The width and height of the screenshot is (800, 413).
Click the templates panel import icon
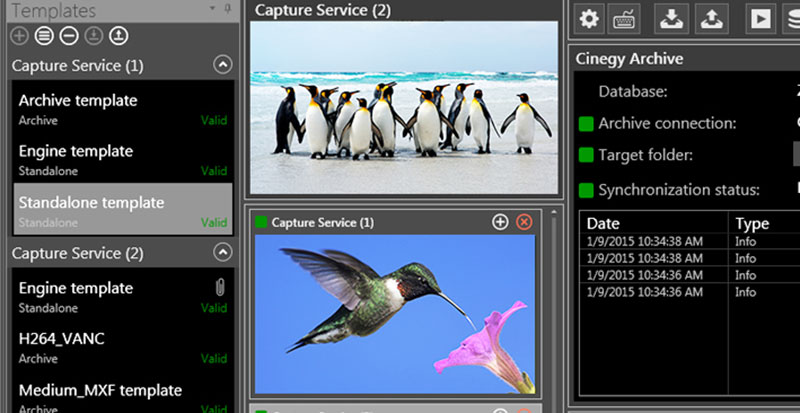tap(94, 36)
